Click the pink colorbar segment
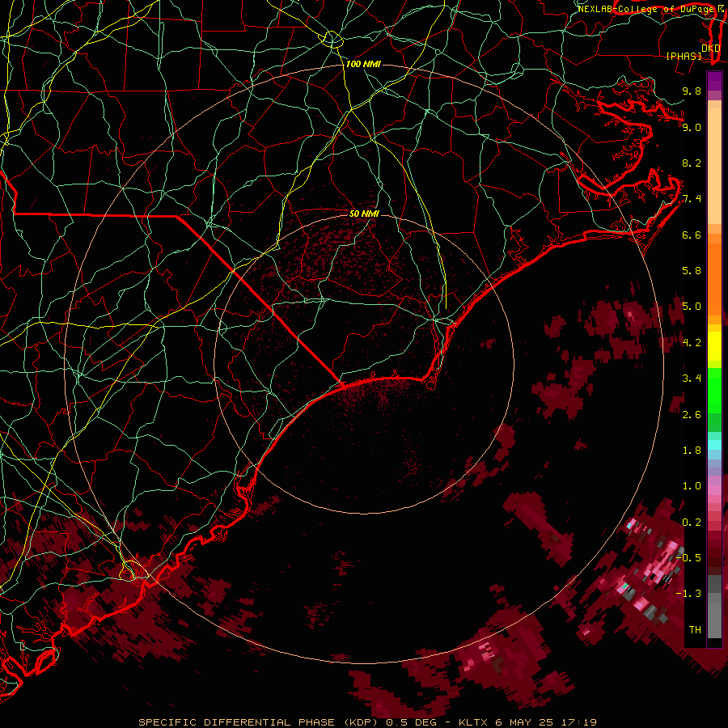Screen dimensions: 728x728 pos(714,490)
